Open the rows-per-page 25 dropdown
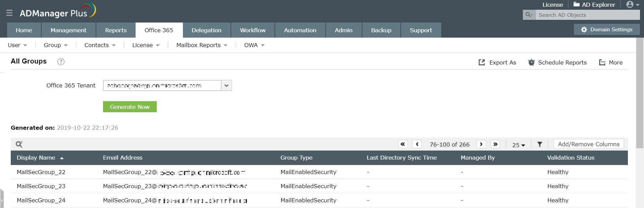 pyautogui.click(x=518, y=145)
